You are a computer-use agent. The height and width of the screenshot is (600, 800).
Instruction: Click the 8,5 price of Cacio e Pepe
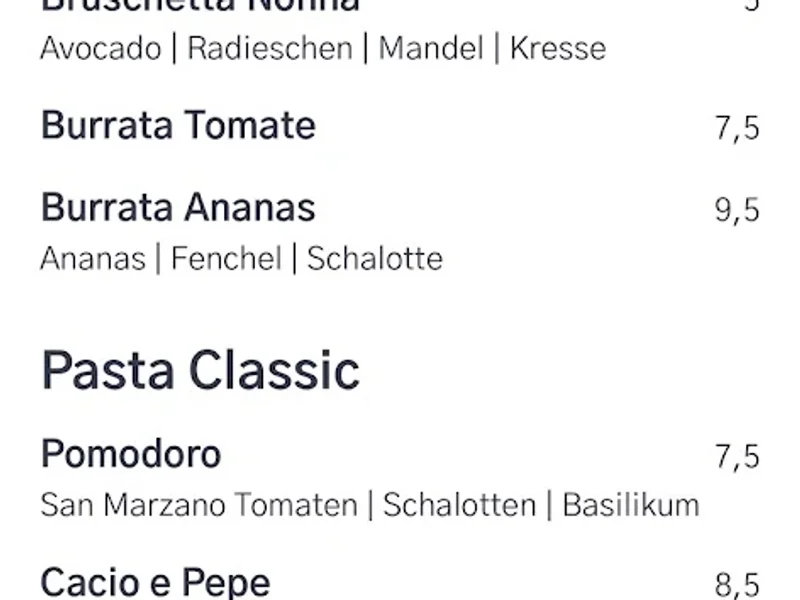(737, 584)
